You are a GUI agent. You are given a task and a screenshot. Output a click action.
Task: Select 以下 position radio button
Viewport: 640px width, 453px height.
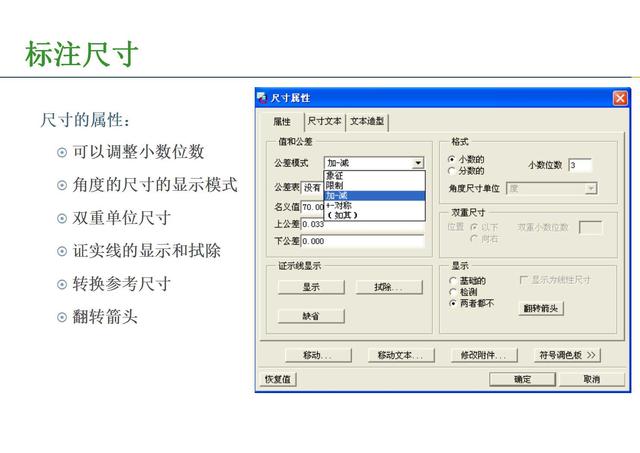tap(474, 227)
